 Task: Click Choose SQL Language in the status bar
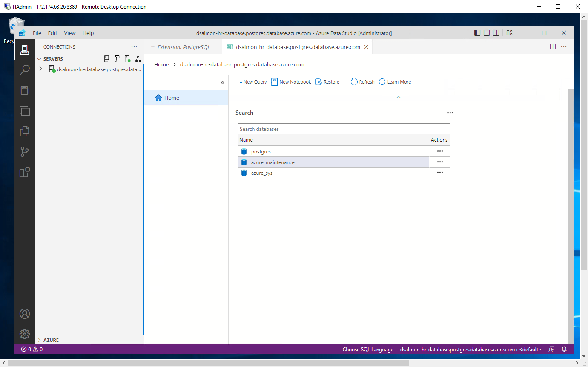tap(368, 349)
